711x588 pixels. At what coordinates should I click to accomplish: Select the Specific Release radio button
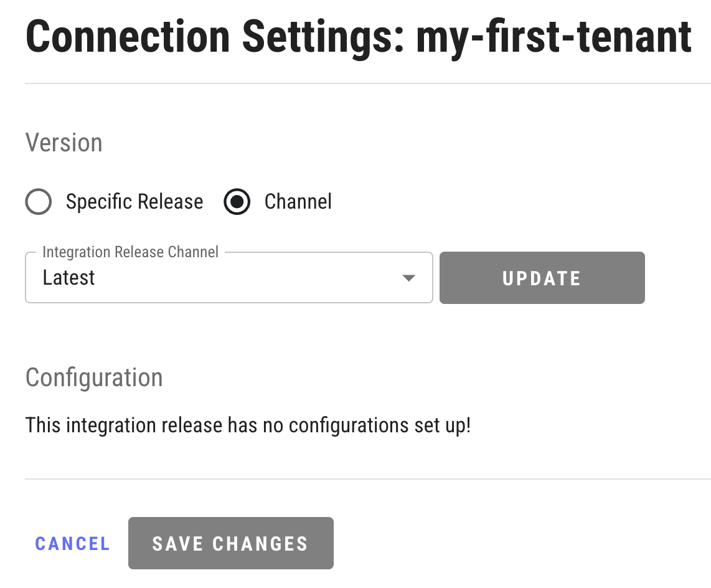coord(39,202)
